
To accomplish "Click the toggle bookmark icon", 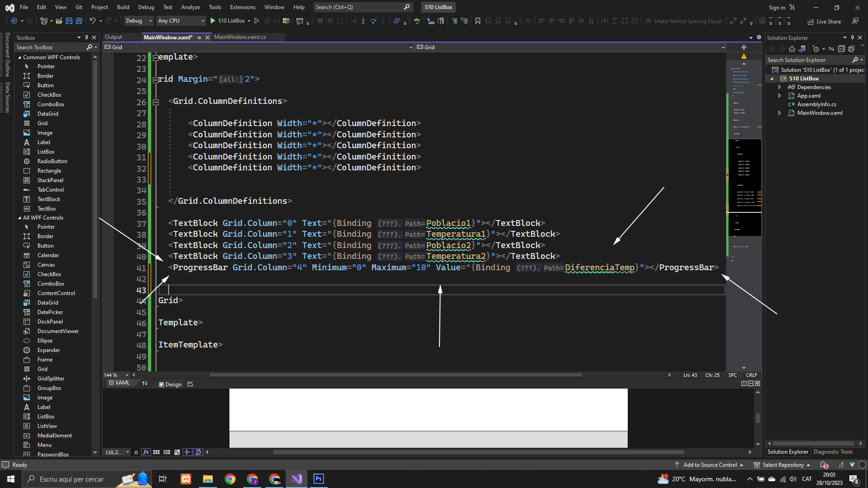I will tap(477, 21).
